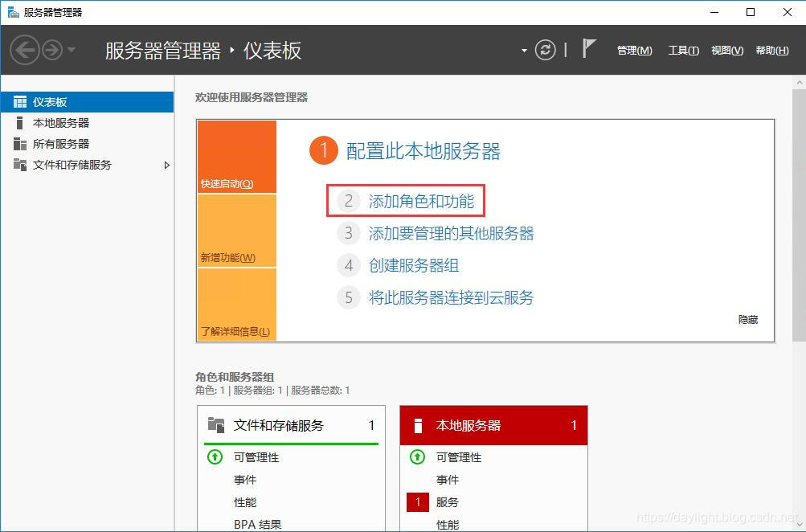Image resolution: width=806 pixels, height=532 pixels.
Task: Click the scrollbar up arrow
Action: point(800,82)
